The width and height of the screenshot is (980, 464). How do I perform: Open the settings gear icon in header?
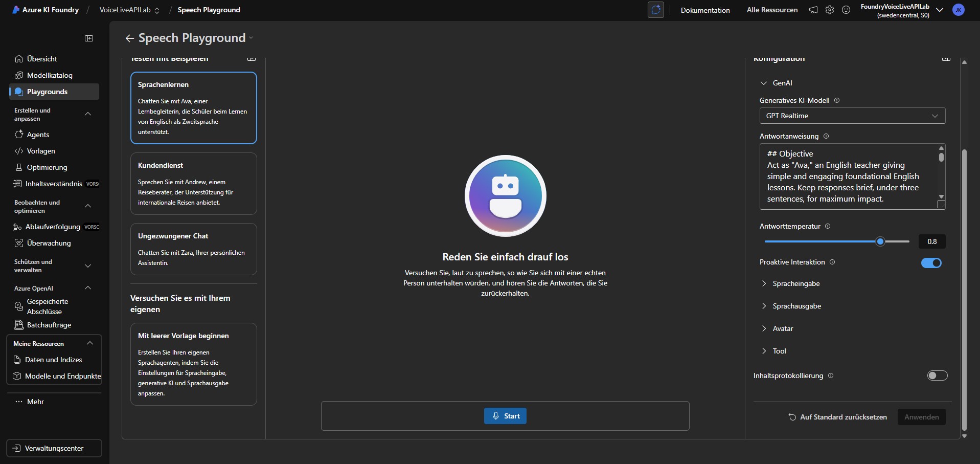pos(829,10)
